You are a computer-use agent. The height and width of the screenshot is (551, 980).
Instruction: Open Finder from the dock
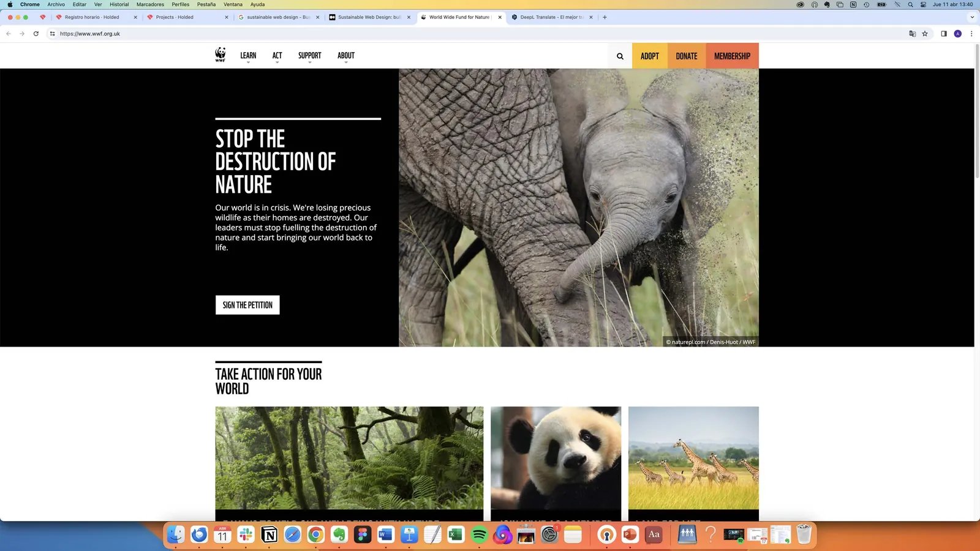click(x=176, y=534)
